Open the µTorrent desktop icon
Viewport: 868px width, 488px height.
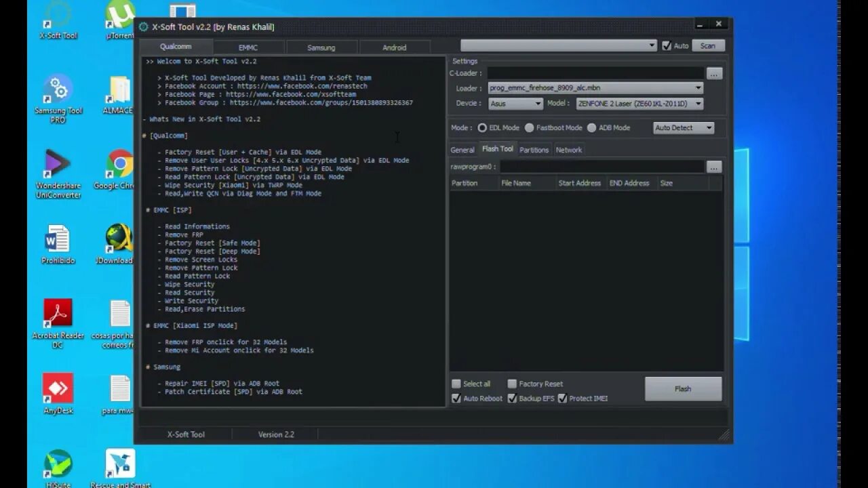coord(120,19)
